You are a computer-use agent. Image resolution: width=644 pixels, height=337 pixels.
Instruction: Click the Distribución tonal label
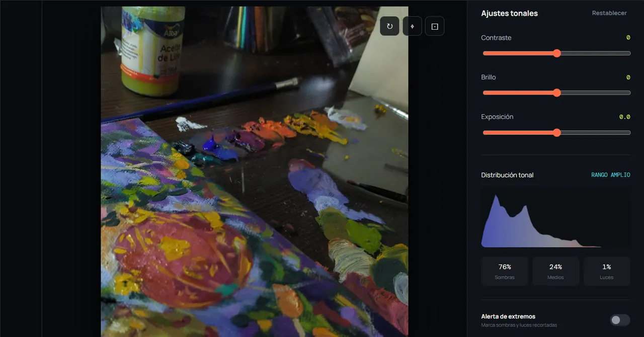click(x=507, y=175)
